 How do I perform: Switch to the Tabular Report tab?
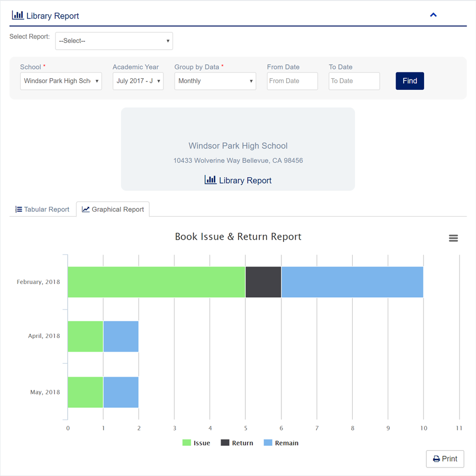pos(42,209)
